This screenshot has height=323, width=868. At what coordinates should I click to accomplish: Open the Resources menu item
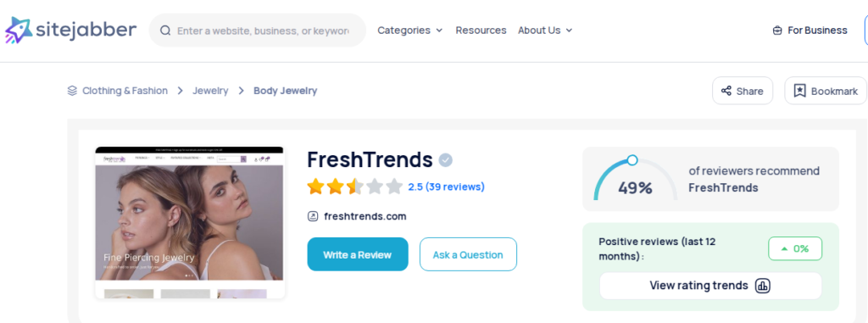click(481, 31)
